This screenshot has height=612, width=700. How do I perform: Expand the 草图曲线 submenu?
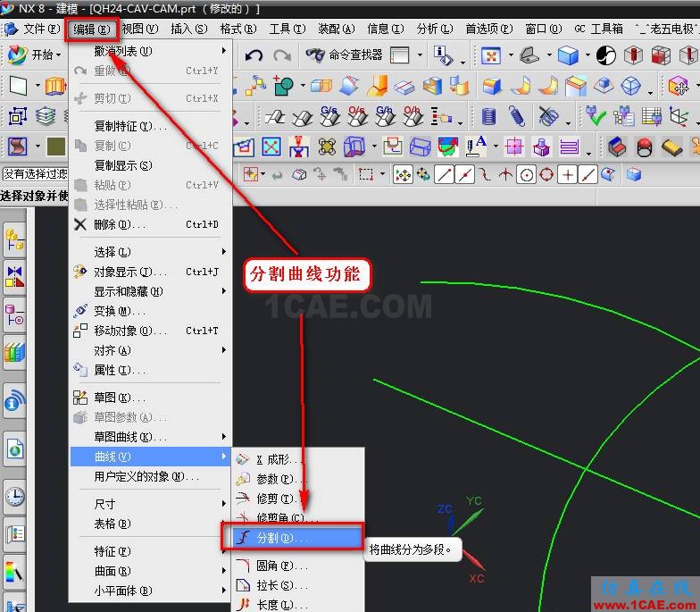[x=150, y=436]
